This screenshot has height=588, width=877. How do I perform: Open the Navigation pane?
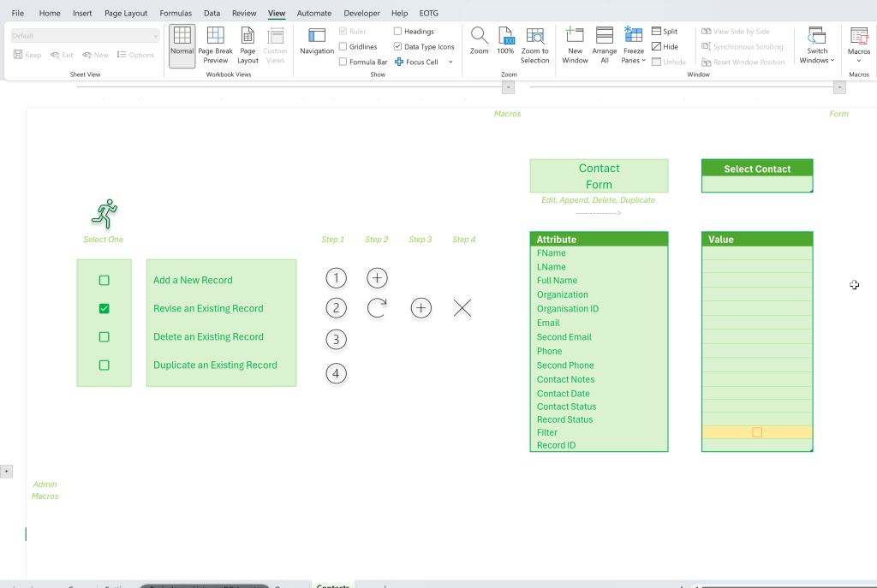317,42
